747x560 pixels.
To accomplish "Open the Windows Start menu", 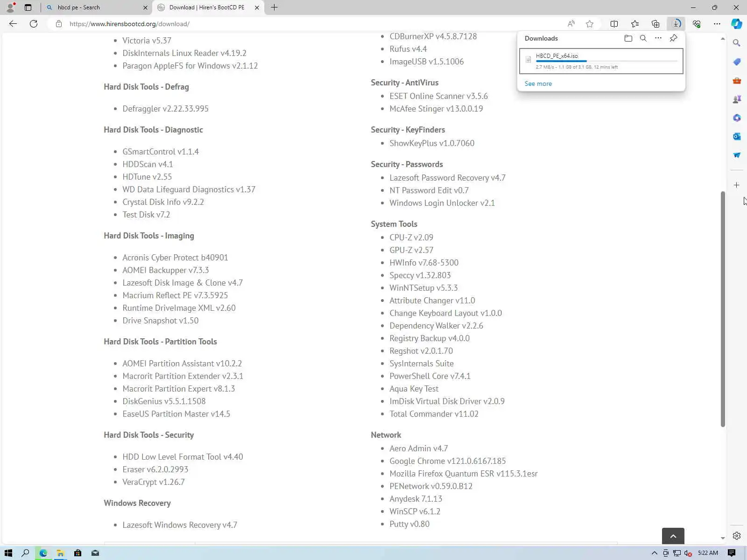I will point(8,553).
